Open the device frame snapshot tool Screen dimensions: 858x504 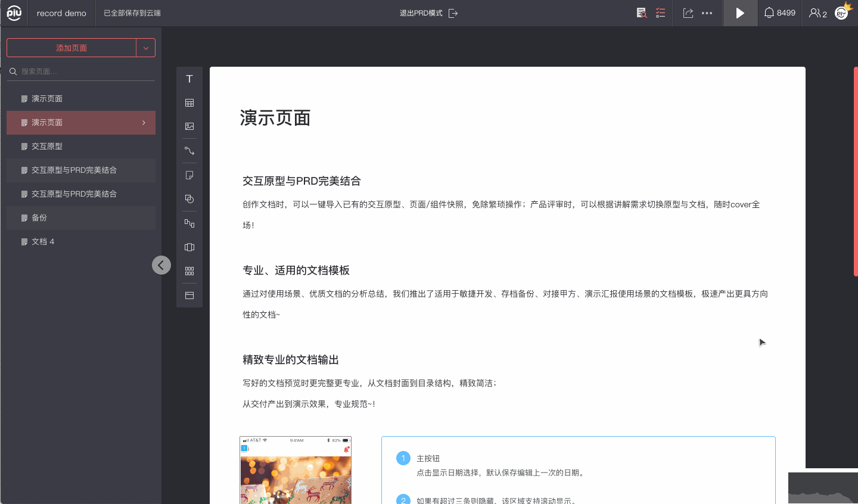[189, 247]
